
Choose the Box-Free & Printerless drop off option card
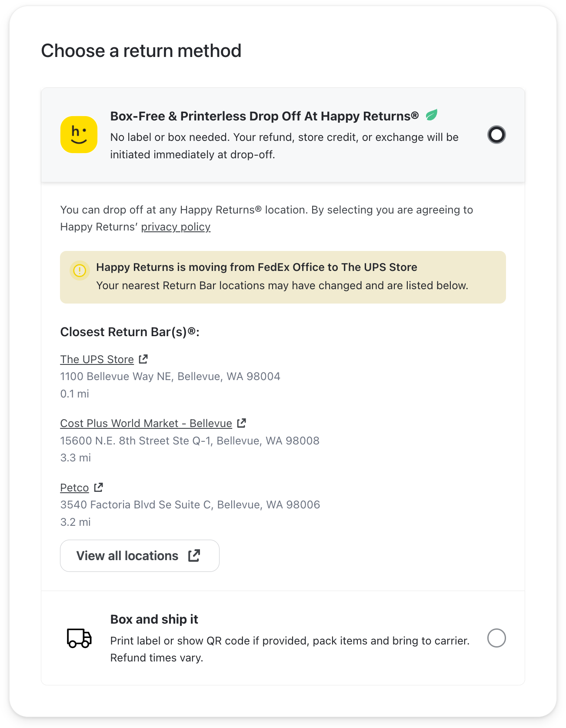pos(283,135)
